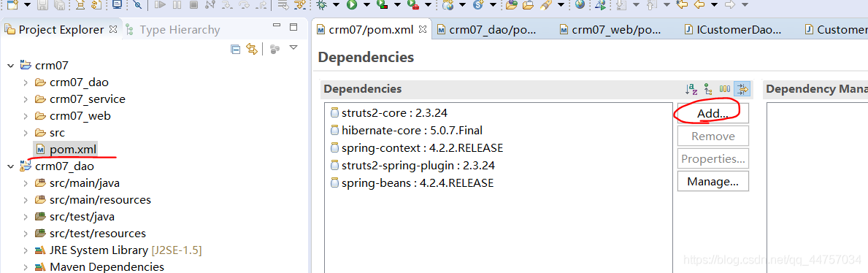Screen dimensions: 868x273
Task: Expand the src/main/java source folder
Action: point(26,183)
